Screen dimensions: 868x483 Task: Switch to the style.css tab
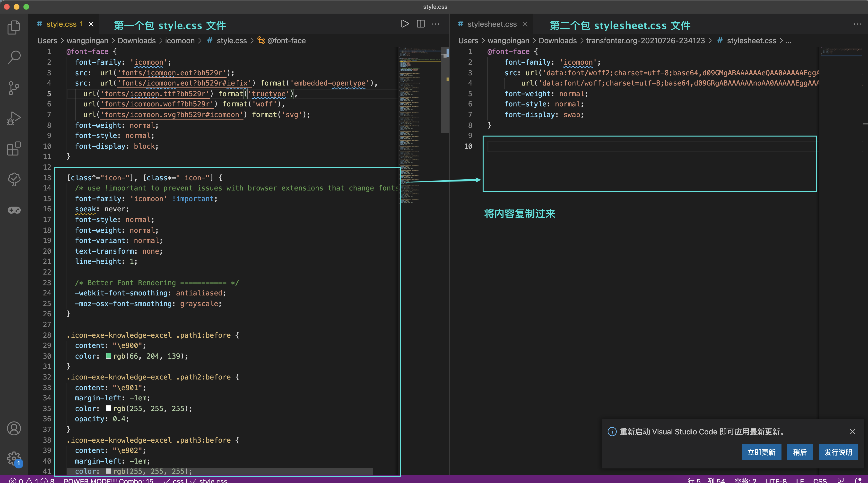click(x=61, y=24)
